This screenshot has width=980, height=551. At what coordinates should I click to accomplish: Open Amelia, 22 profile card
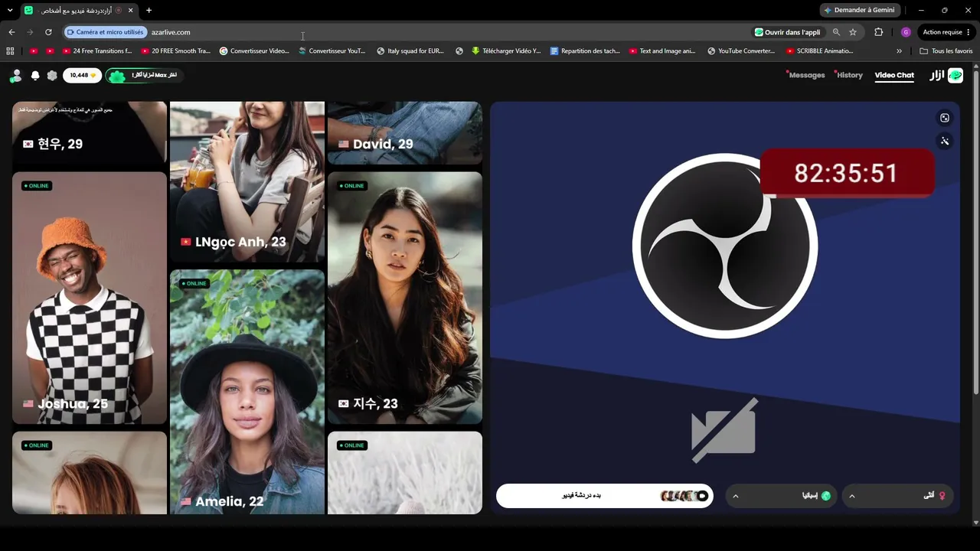click(247, 392)
